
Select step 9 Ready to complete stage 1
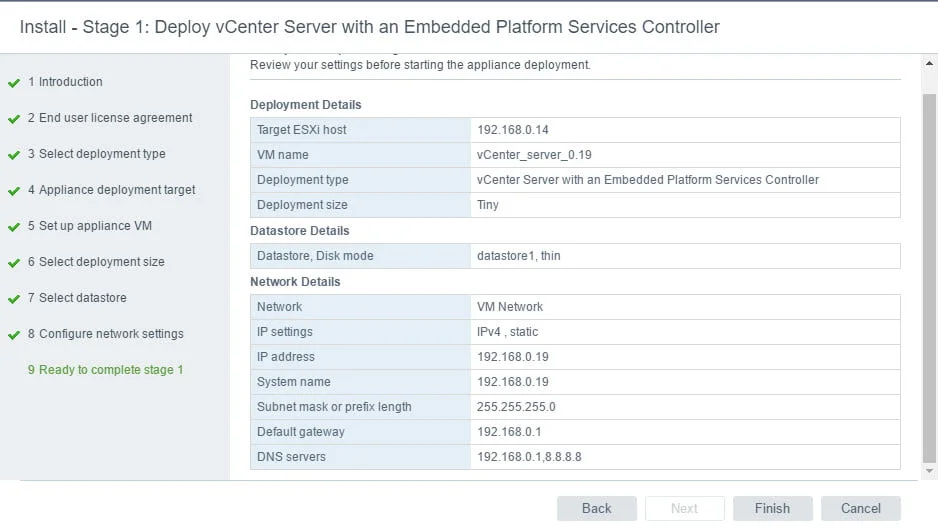coord(111,370)
